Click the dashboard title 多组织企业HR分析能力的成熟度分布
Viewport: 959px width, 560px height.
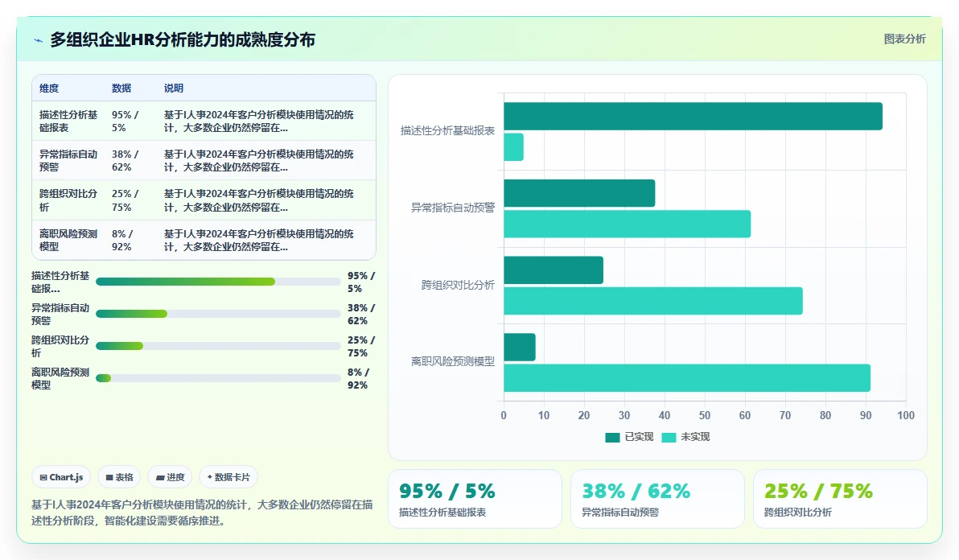[183, 39]
